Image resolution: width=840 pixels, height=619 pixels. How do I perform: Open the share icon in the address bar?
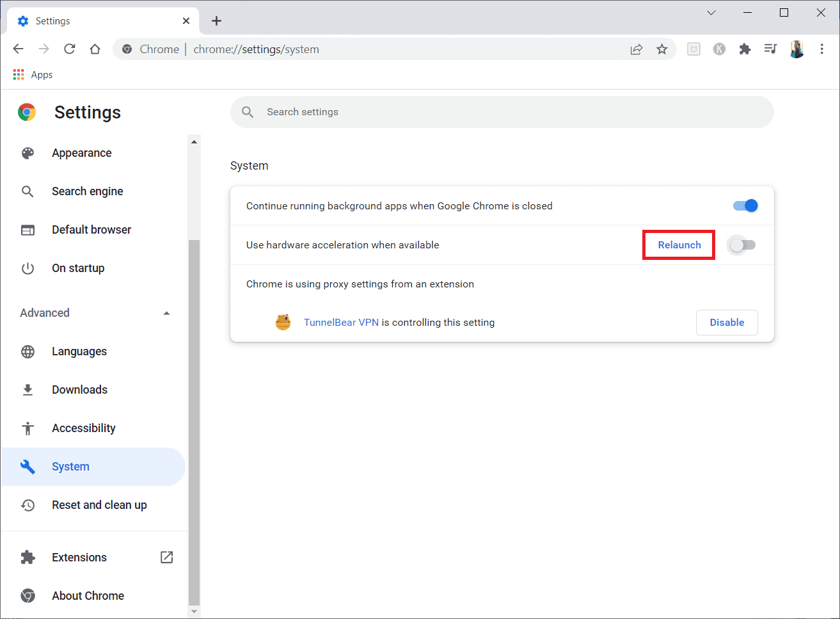[637, 49]
